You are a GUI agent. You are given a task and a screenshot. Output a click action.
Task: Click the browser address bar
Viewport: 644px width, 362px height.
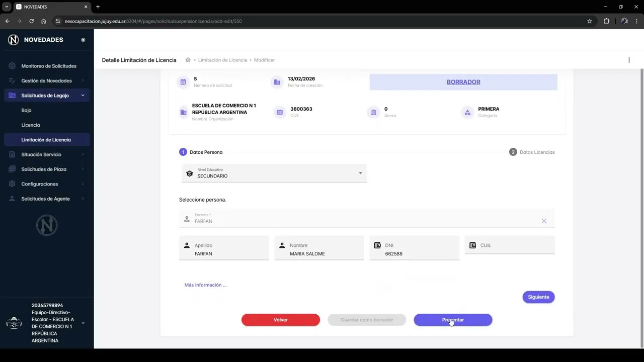click(x=322, y=21)
